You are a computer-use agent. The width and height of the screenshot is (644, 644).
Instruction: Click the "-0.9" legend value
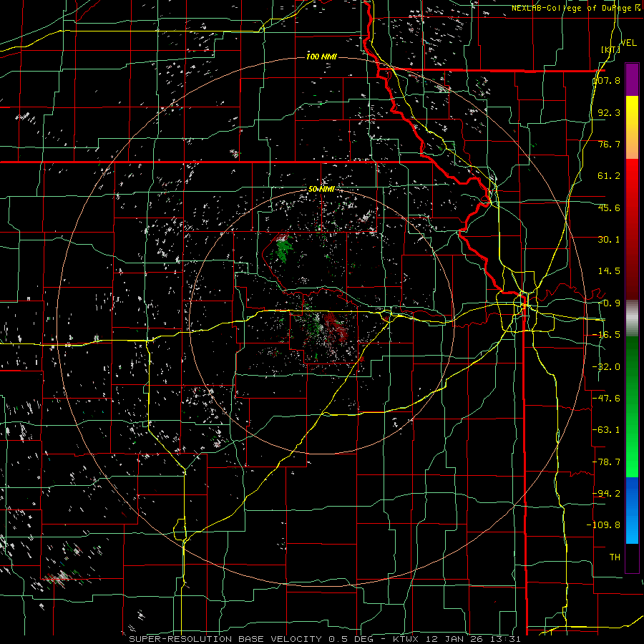609,303
